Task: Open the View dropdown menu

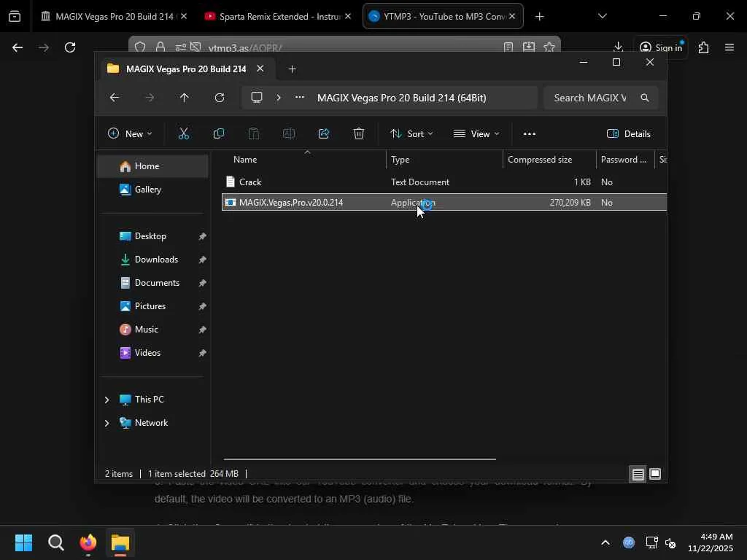Action: [x=476, y=134]
